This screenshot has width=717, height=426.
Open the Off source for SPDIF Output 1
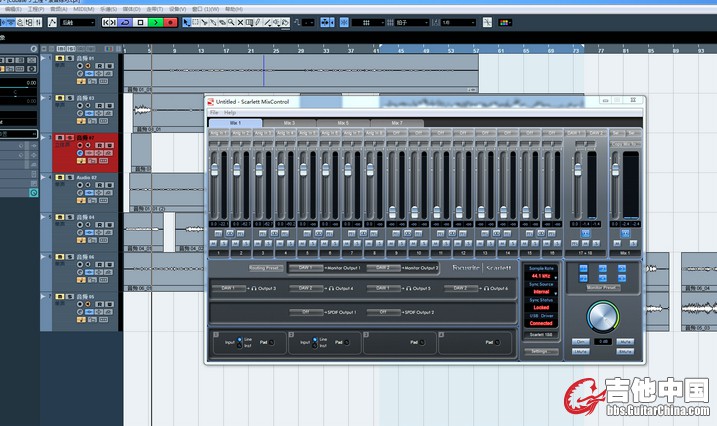coord(306,312)
